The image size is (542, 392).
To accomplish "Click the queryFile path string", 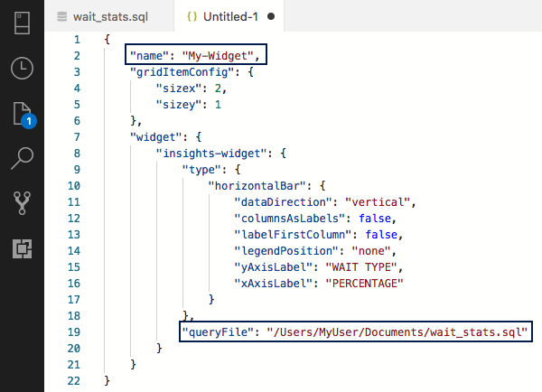I will pos(397,331).
